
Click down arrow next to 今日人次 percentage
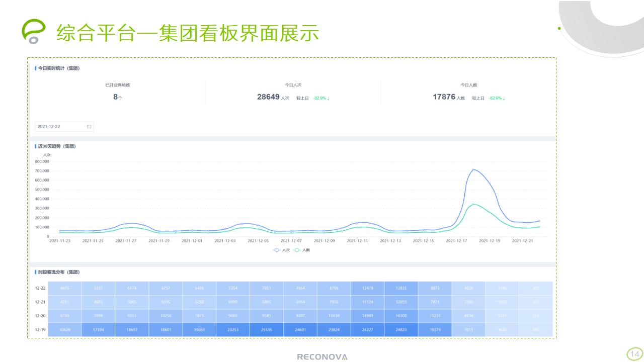328,99
